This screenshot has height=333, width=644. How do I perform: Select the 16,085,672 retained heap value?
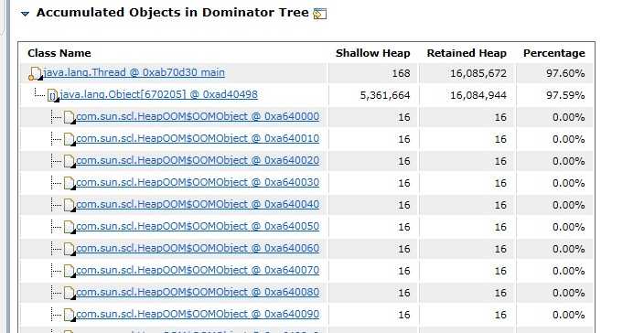click(478, 73)
